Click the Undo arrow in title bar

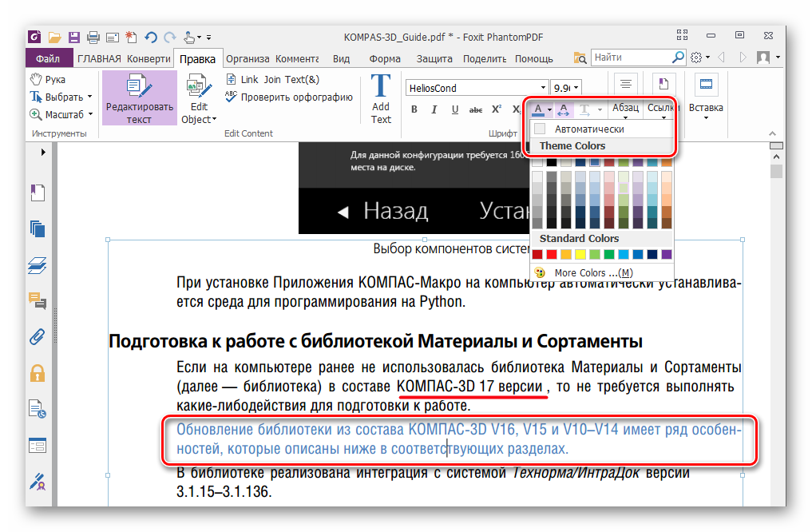point(151,37)
